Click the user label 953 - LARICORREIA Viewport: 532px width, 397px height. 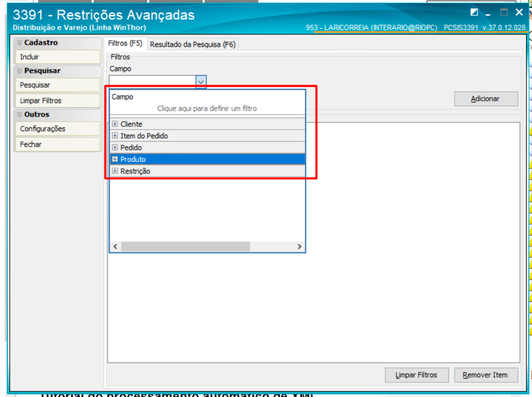tap(372, 28)
